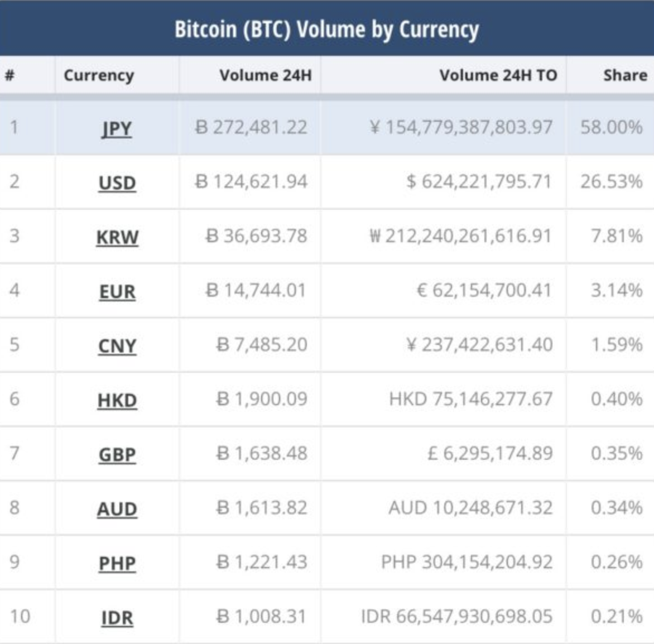
Task: Click the value ₩ 212,240,261,616.91
Action: click(461, 236)
